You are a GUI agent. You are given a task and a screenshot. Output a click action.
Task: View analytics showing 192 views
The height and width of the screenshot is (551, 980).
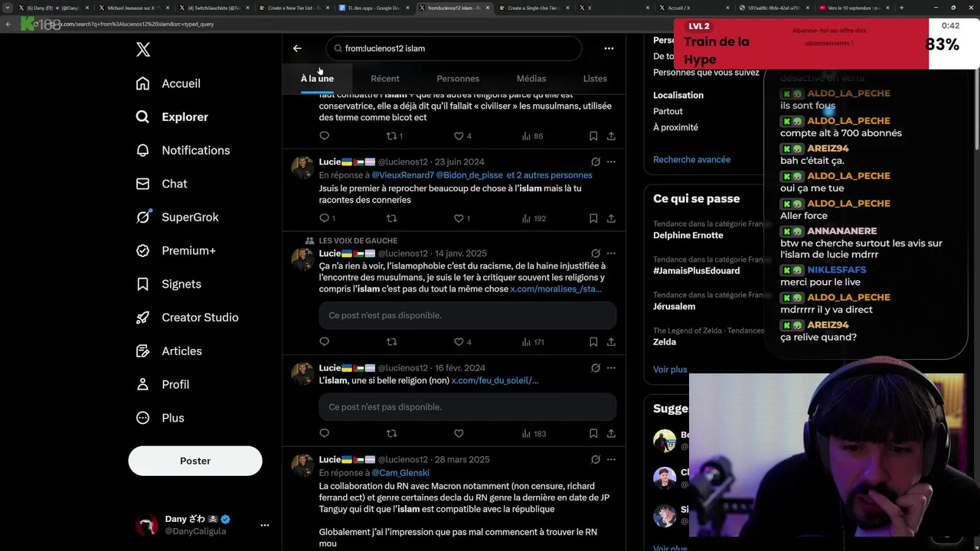534,218
